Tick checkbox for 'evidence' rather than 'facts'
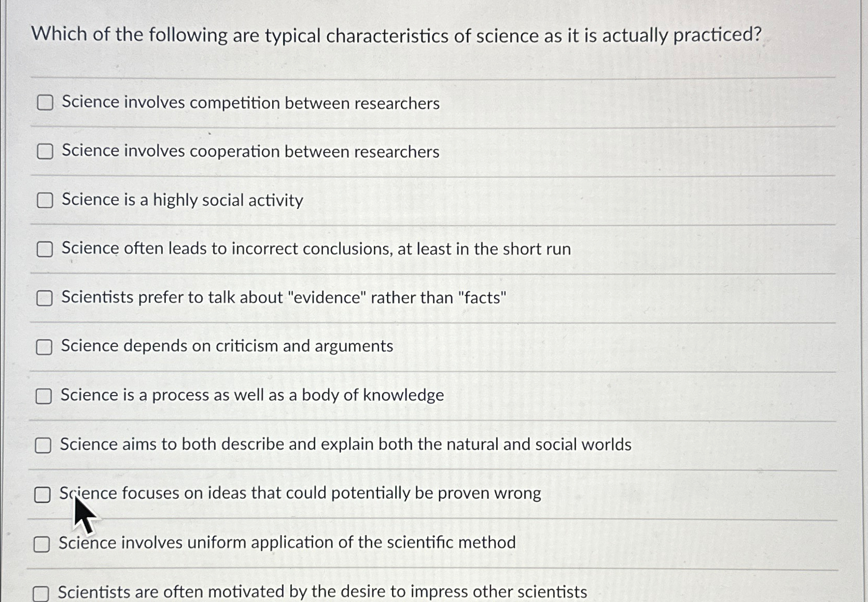The height and width of the screenshot is (602, 868). tap(44, 298)
